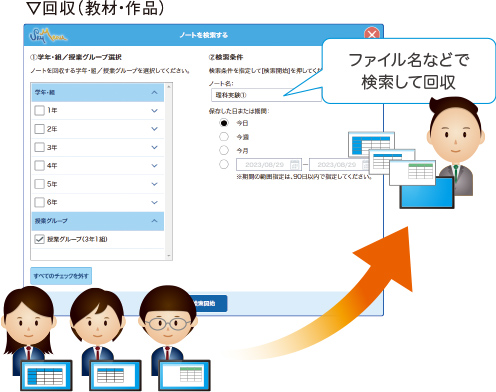Check the 3年 grade checkbox
Screen dimensions: 496x392
(40, 147)
